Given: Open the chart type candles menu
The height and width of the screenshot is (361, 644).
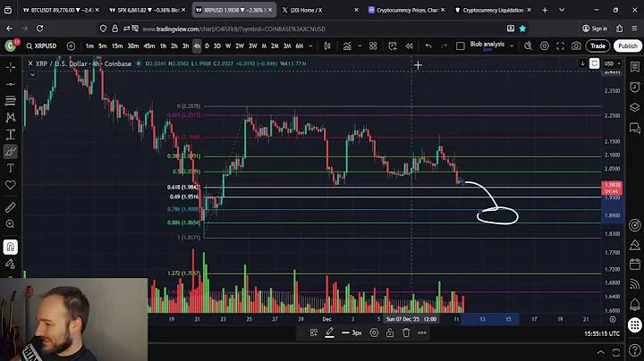Looking at the screenshot, I should (x=327, y=46).
